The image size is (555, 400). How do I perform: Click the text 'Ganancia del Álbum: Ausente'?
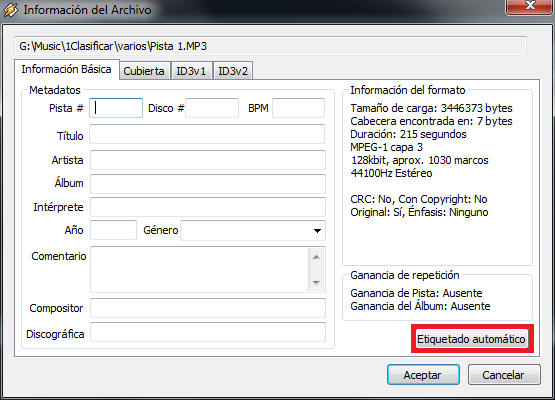[420, 306]
